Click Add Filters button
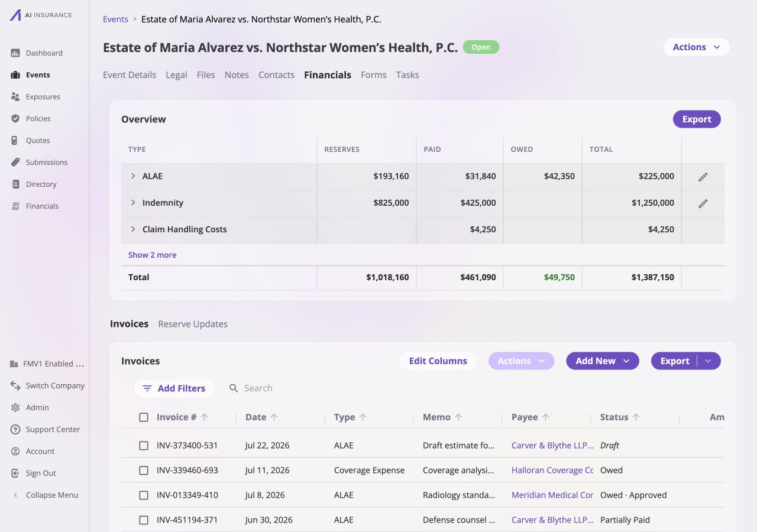The width and height of the screenshot is (757, 532). point(174,388)
